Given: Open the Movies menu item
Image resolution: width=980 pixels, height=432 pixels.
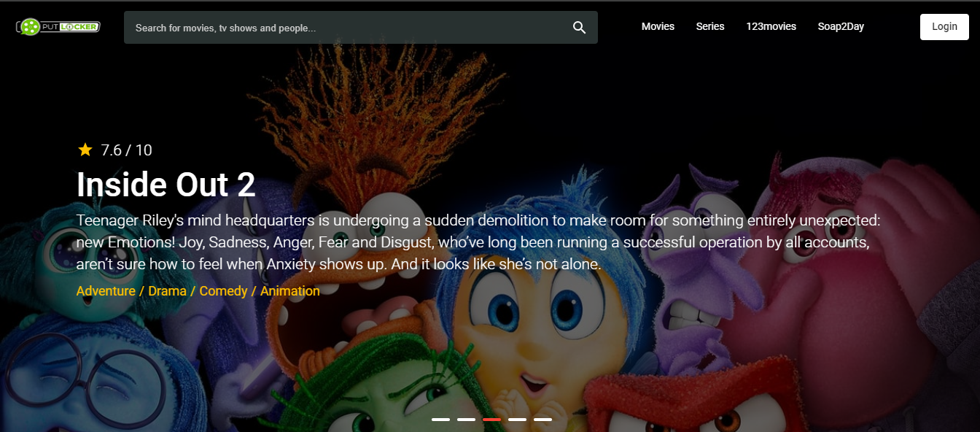Looking at the screenshot, I should point(658,26).
